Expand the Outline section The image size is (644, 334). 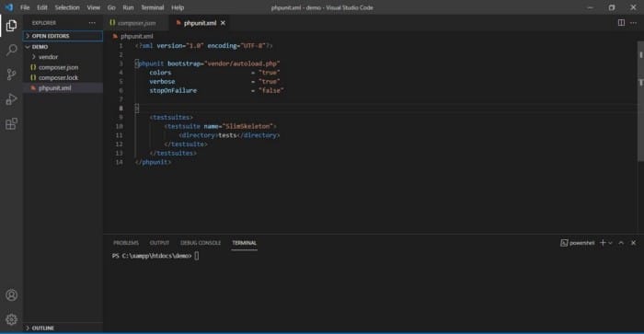coord(63,328)
